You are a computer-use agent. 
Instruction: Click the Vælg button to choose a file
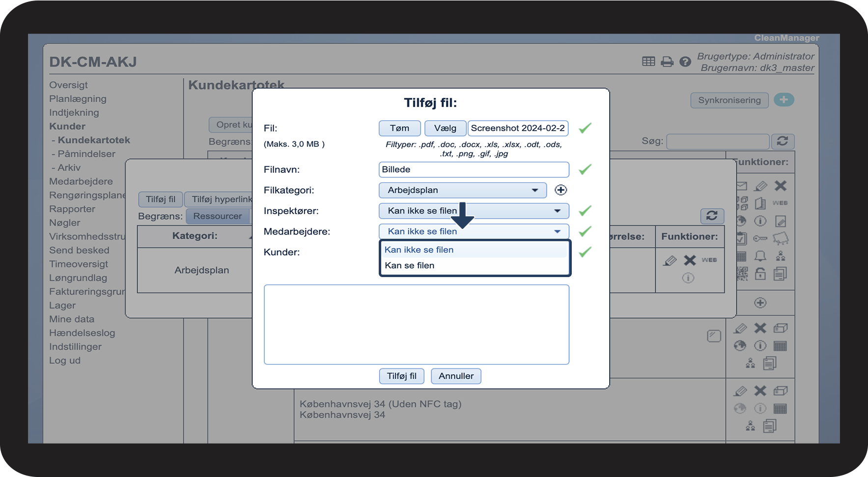[445, 128]
